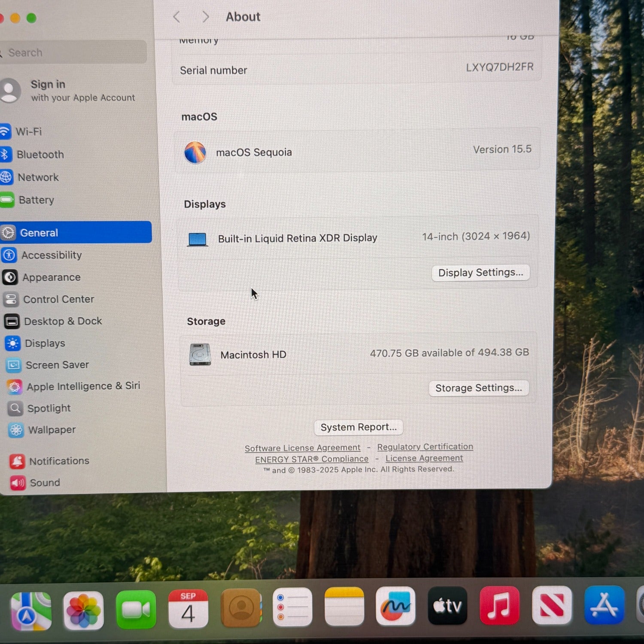The height and width of the screenshot is (644, 644).
Task: Select Accessibility in the sidebar
Action: (x=52, y=255)
